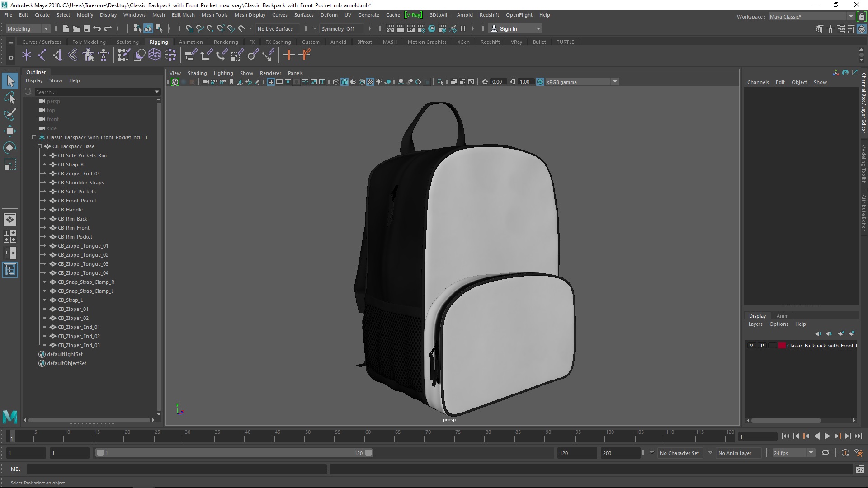Toggle layer playback P box
The width and height of the screenshot is (868, 488).
762,346
